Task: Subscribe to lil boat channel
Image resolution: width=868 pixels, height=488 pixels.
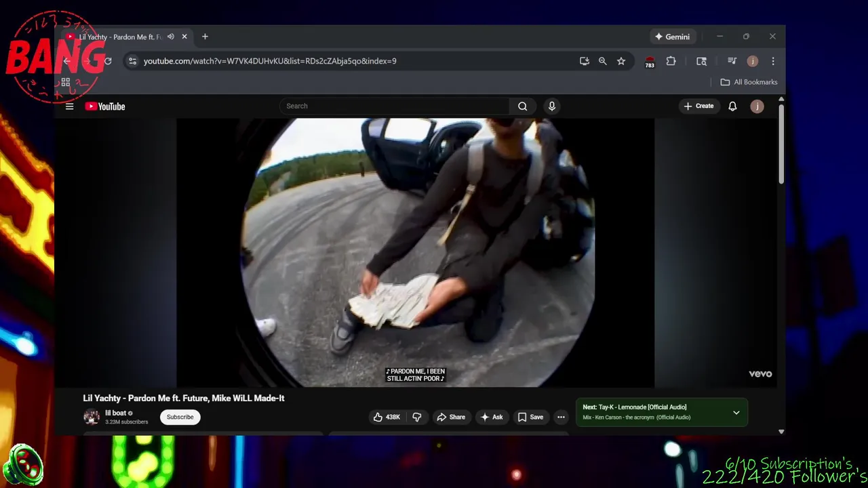Action: 180,418
